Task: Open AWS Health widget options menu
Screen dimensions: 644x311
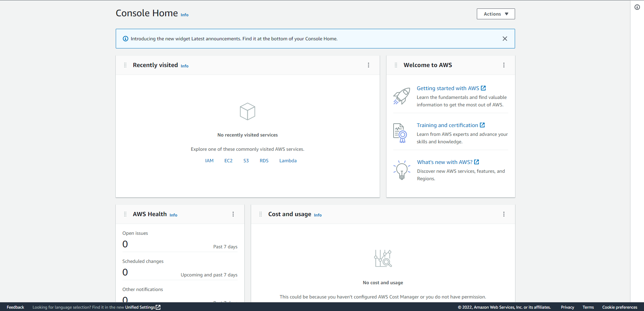Action: tap(233, 214)
